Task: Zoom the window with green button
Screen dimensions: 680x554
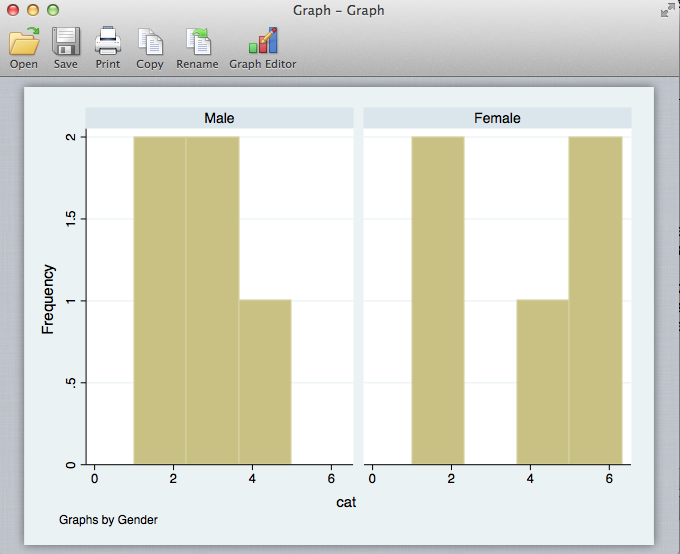Action: click(x=52, y=10)
